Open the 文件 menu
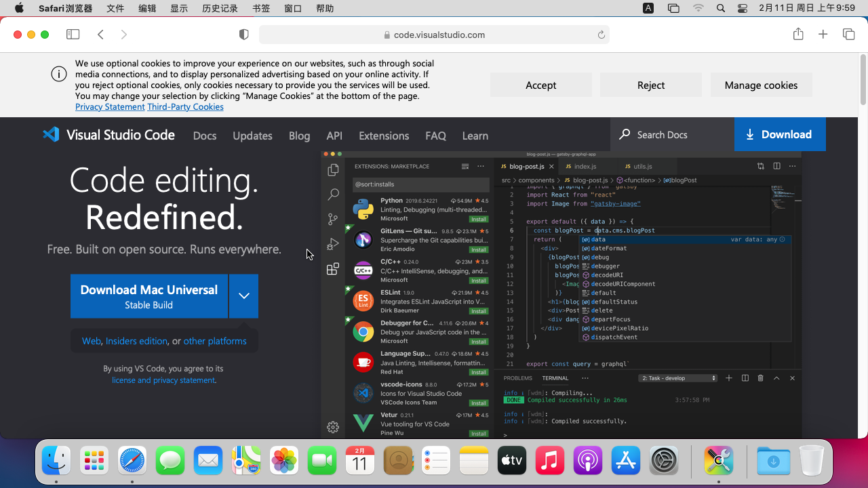This screenshot has width=868, height=488. (x=115, y=8)
